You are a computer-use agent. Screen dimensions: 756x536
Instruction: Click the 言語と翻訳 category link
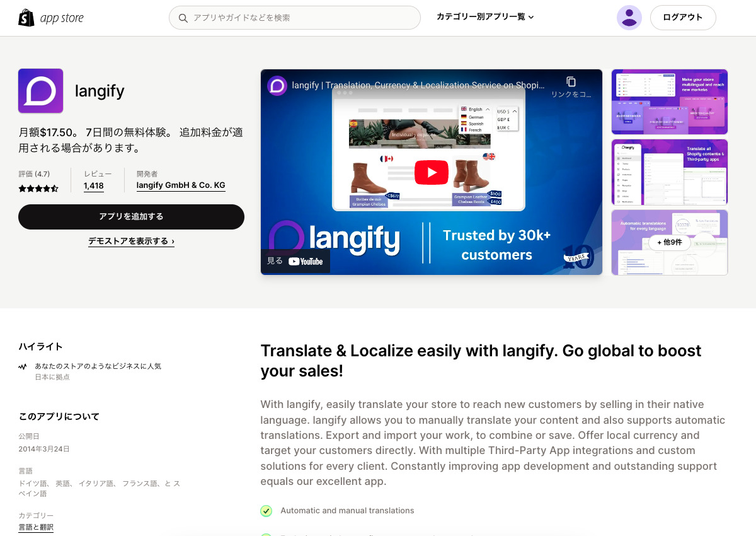(x=36, y=527)
